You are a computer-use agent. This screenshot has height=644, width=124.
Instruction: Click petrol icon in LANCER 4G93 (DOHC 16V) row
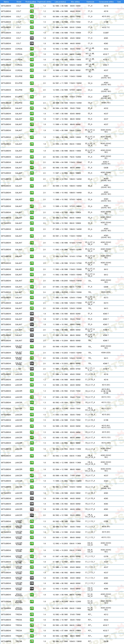[x=32, y=487]
